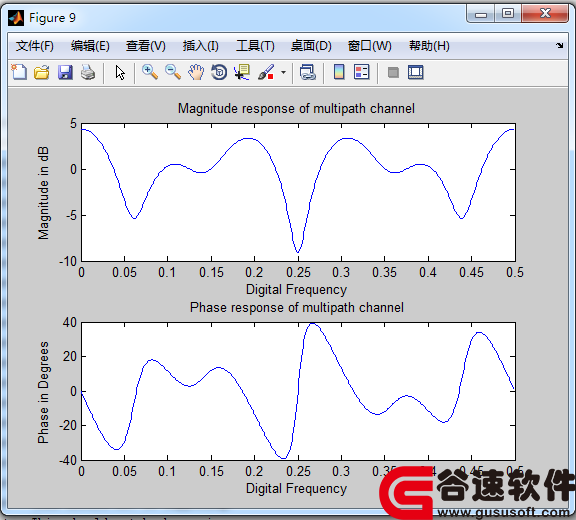Viewport: 576px width, 520px height.
Task: Open the 帮助(H) menu
Action: click(x=429, y=46)
